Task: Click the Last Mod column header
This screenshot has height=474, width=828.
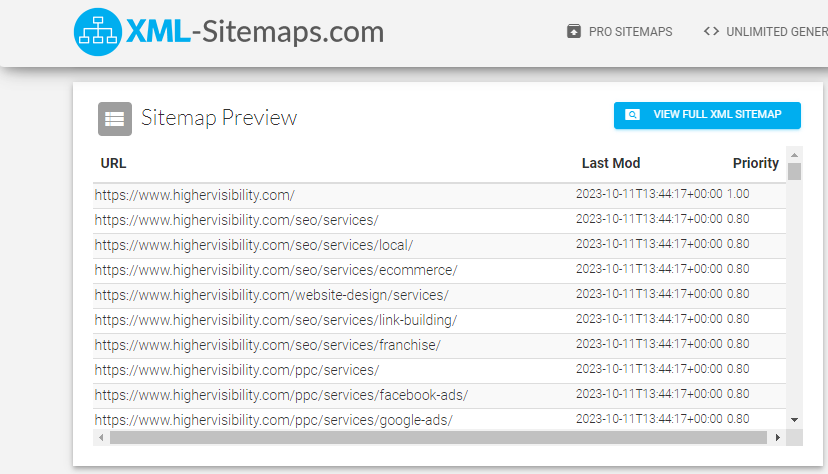Action: pos(611,163)
